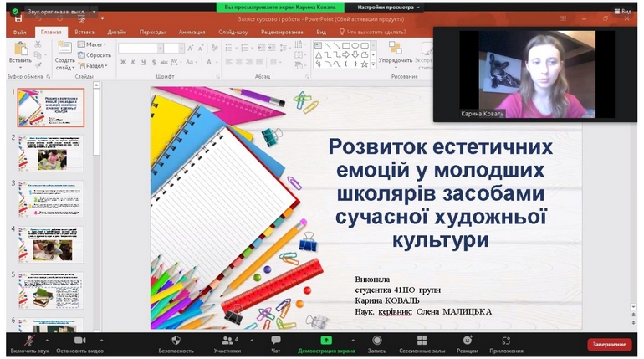This screenshot has height=359, width=644.
Task: Expand arrow next to Остановить видео
Action: coord(101,340)
